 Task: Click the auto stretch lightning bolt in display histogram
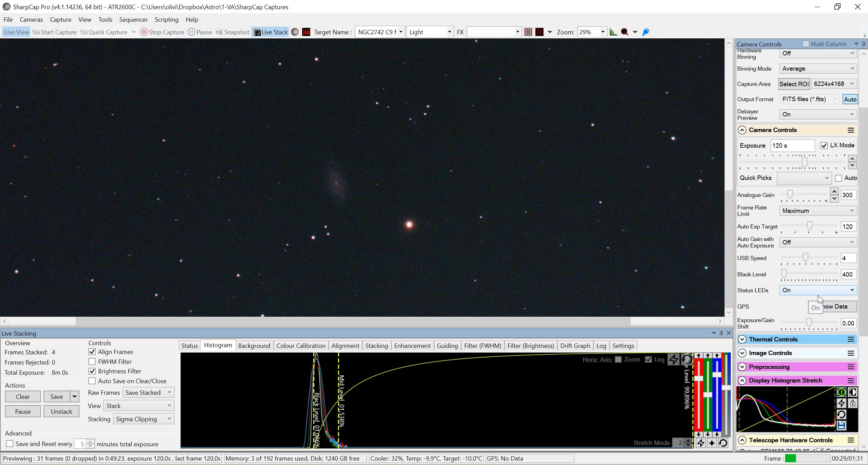tap(841, 403)
